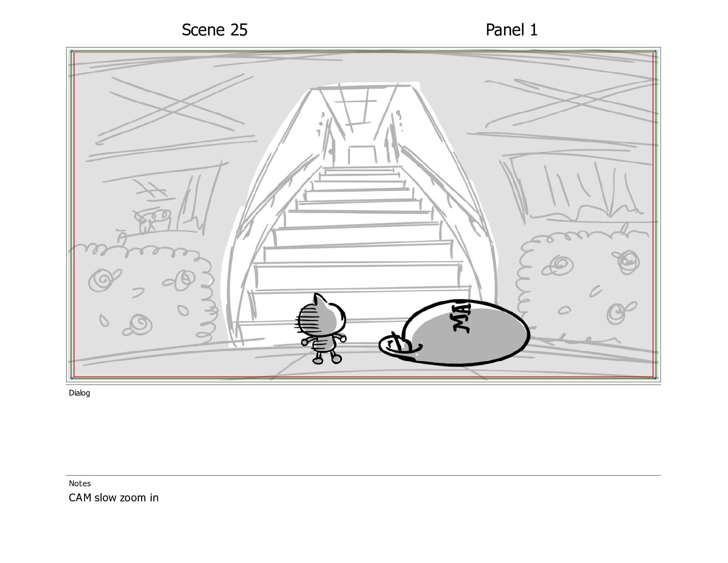Click the "CAM slow zoom in" note
This screenshot has width=728, height=563.
[x=114, y=498]
